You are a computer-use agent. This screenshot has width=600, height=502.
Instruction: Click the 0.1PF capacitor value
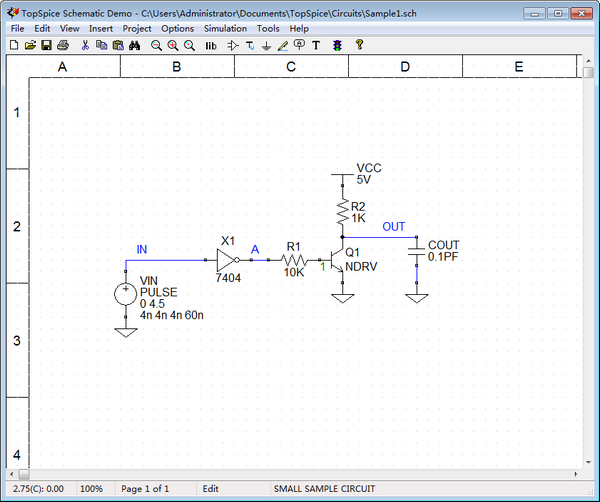[443, 256]
